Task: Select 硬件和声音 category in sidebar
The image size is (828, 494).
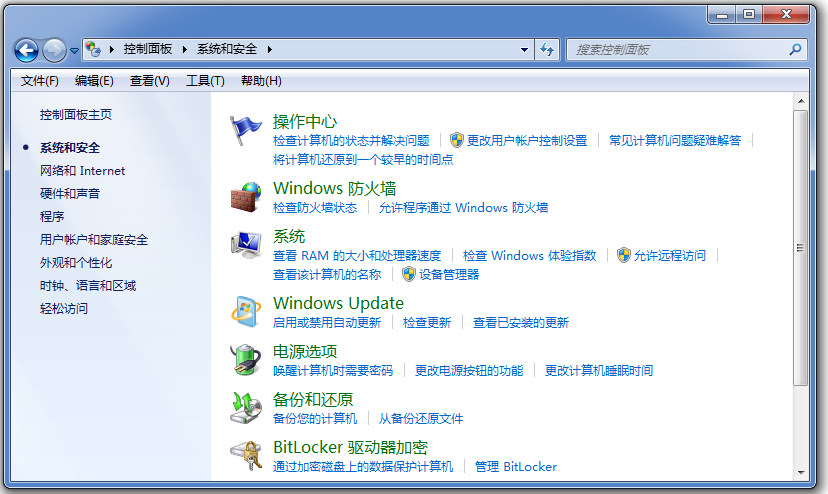Action: pyautogui.click(x=70, y=193)
